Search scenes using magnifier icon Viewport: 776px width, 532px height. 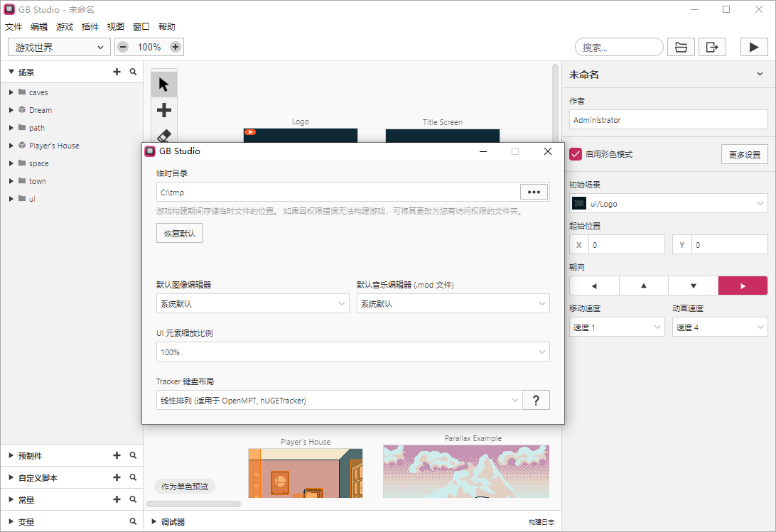(x=133, y=72)
